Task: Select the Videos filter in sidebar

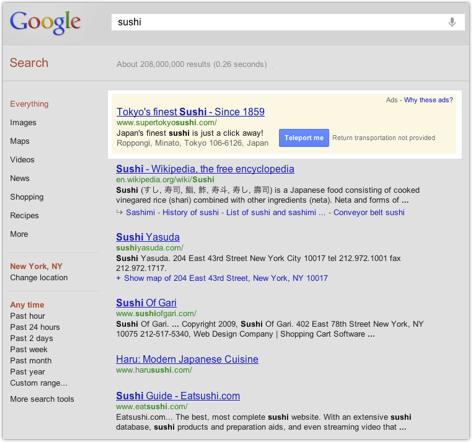Action: point(22,160)
